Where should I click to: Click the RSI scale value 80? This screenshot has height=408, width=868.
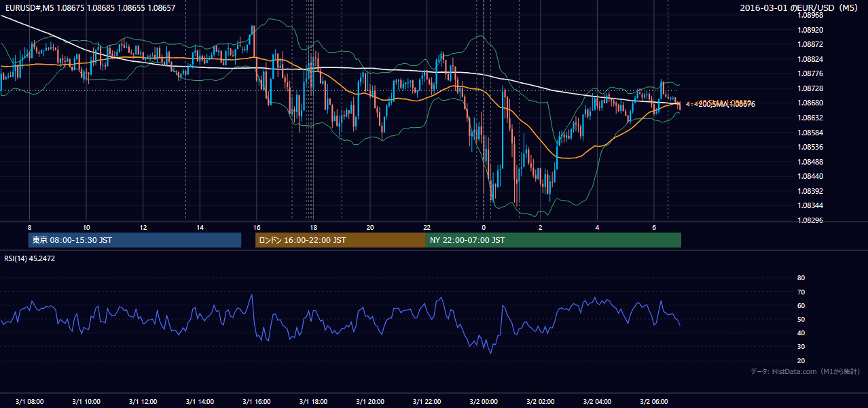[x=801, y=278]
